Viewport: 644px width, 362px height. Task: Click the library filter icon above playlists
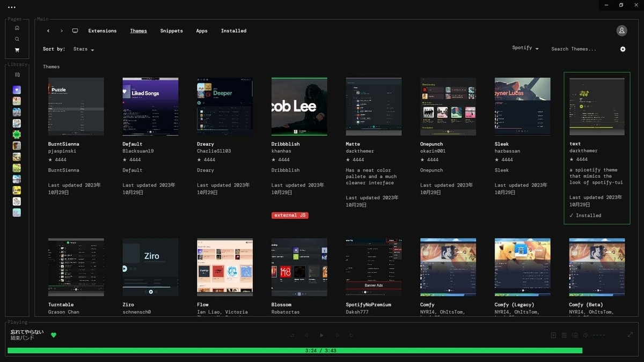[17, 74]
